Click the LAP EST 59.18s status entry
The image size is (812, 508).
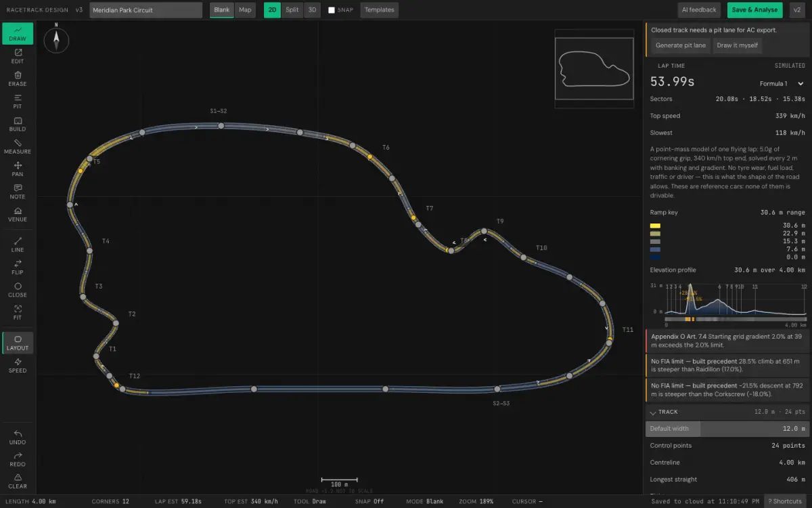179,502
